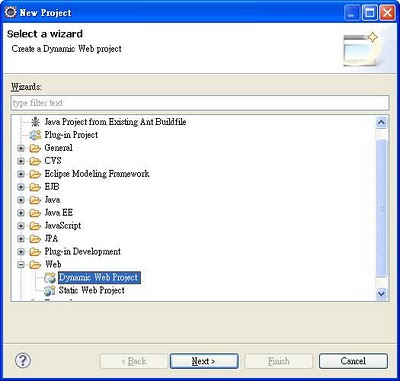The width and height of the screenshot is (400, 381).
Task: Select the EJB label
Action: pos(52,187)
